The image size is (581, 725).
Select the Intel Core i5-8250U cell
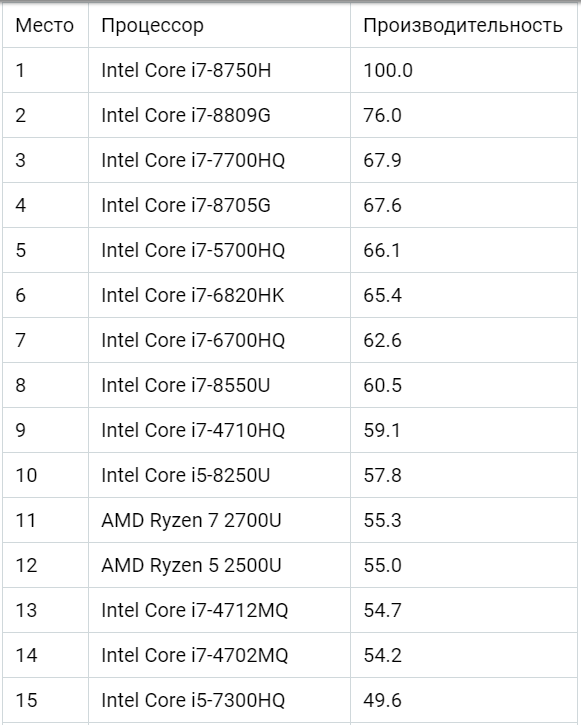219,475
